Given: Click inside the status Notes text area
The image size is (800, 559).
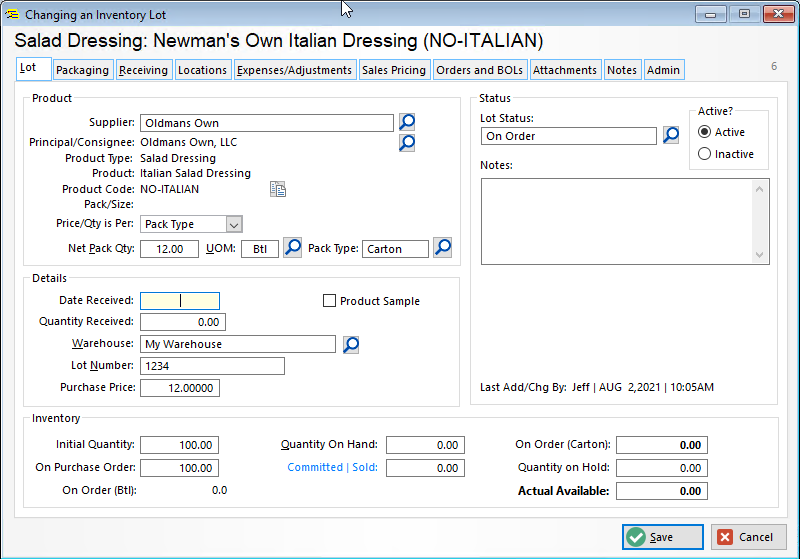Looking at the screenshot, I should coord(616,221).
